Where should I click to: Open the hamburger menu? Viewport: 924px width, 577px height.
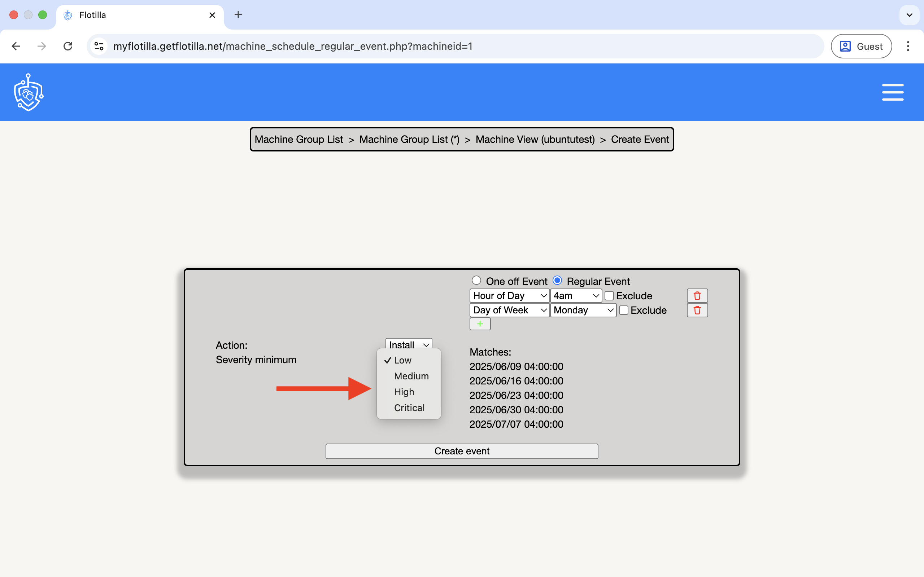pos(892,92)
